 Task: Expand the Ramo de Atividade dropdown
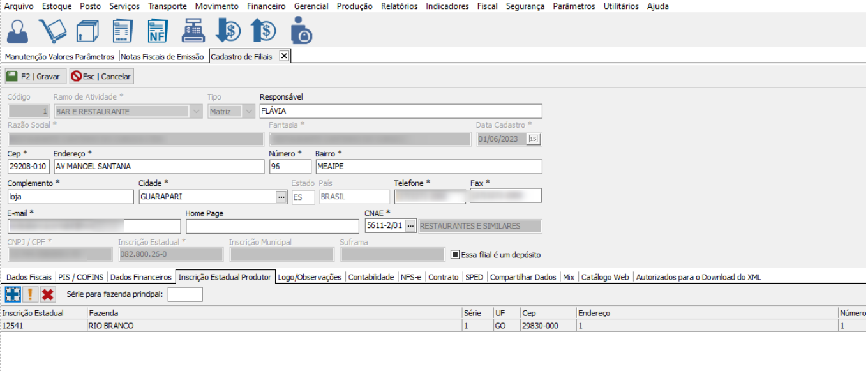[196, 112]
